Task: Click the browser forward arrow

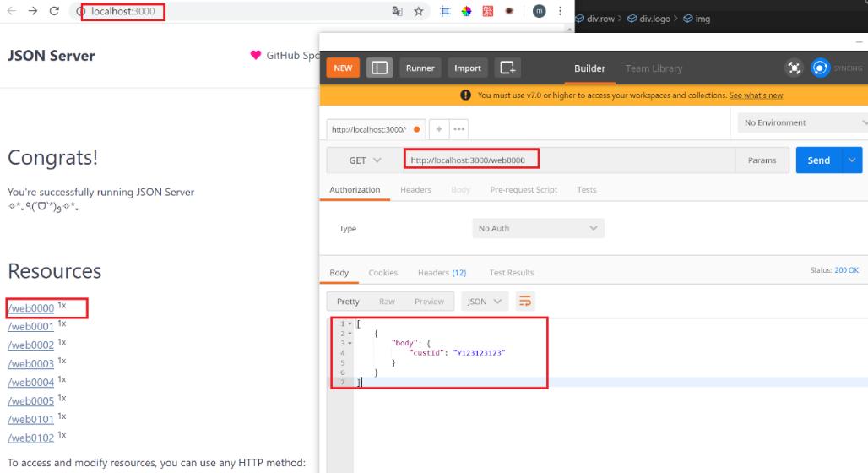Action: (33, 11)
